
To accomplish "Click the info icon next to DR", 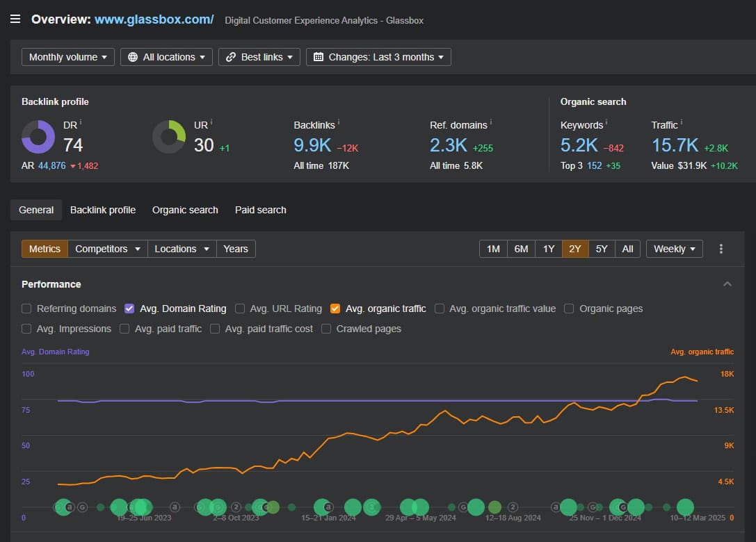I will (x=81, y=122).
